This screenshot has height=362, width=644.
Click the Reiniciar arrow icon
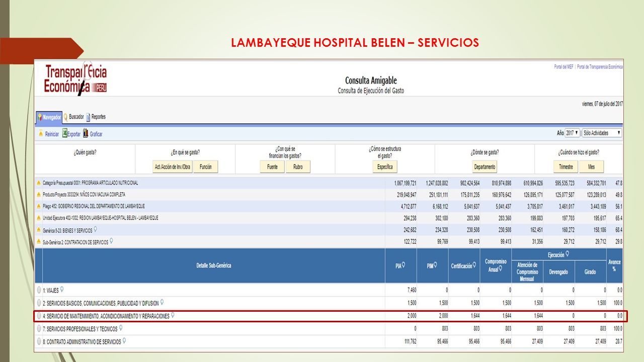pyautogui.click(x=41, y=134)
